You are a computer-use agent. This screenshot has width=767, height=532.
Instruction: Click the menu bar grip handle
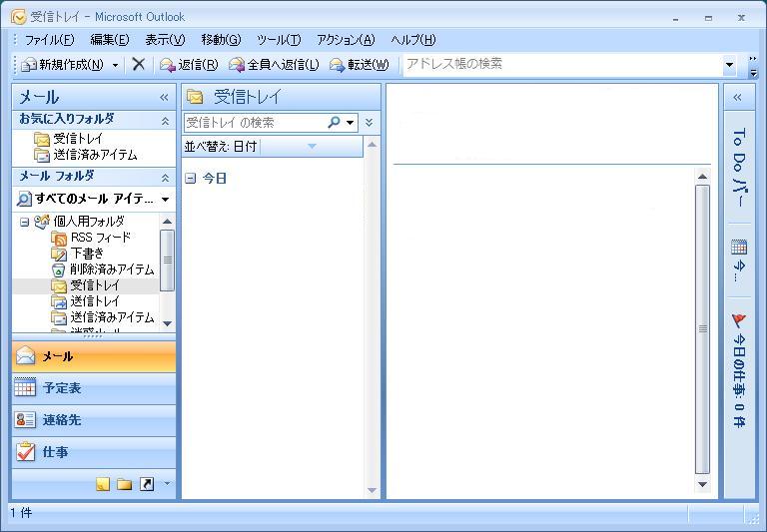coord(16,40)
